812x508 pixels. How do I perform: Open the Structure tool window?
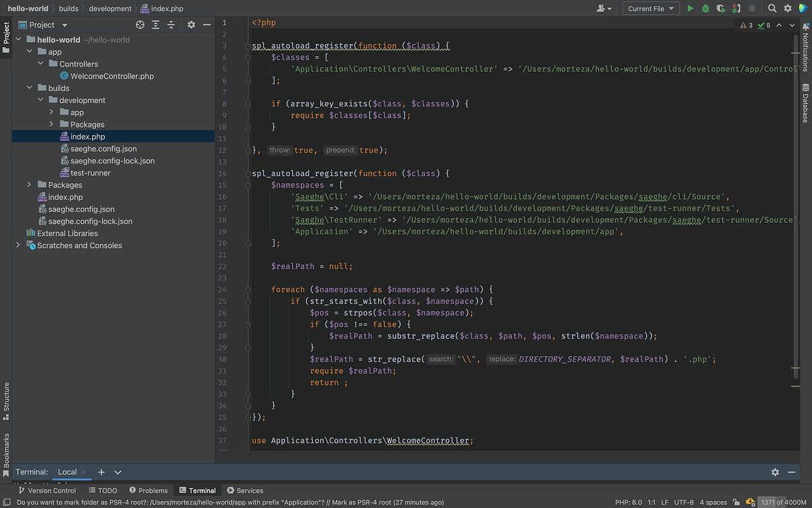point(6,398)
